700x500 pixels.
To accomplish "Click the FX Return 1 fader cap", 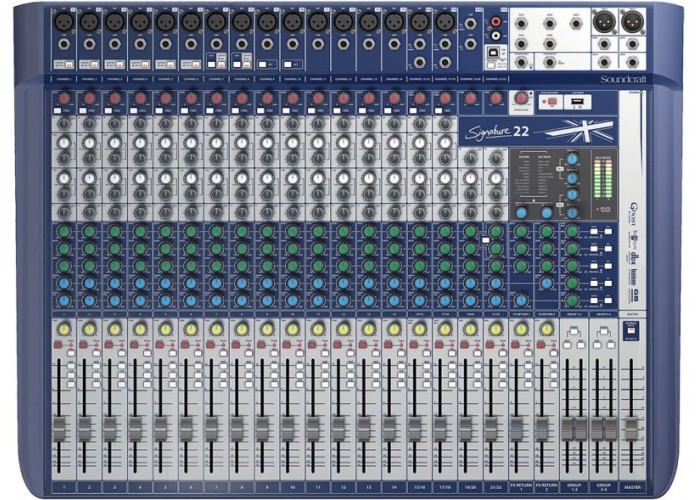I will [517, 429].
